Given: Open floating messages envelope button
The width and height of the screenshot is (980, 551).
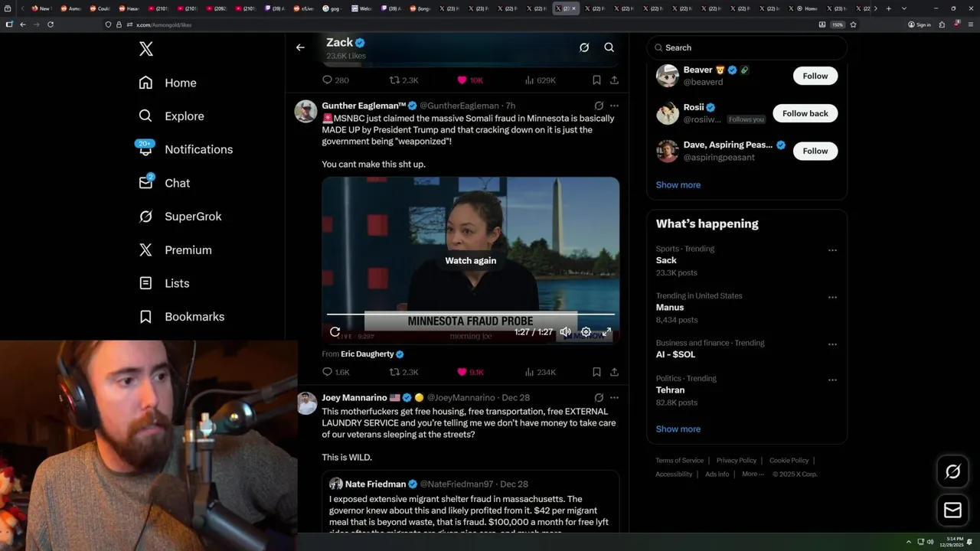Looking at the screenshot, I should click(x=952, y=510).
